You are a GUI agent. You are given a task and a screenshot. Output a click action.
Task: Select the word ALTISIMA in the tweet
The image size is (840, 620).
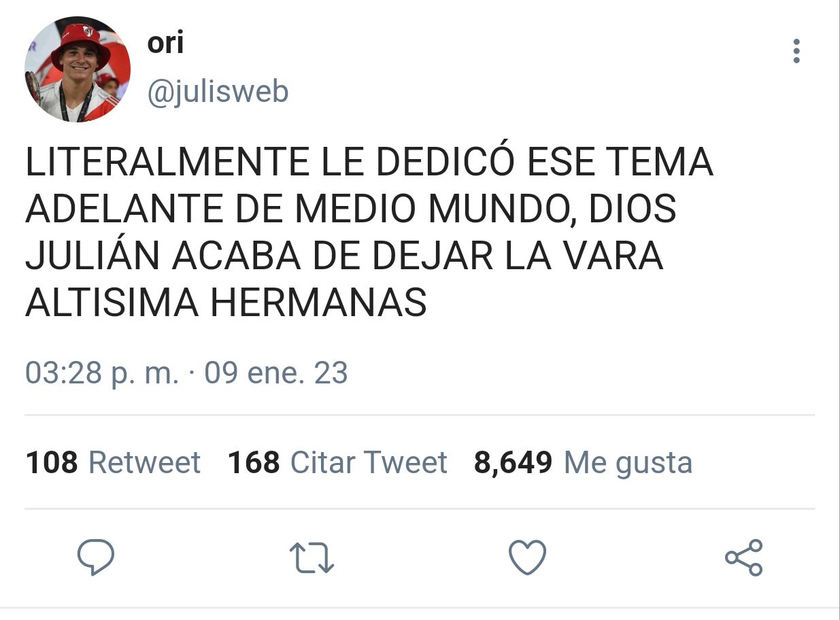112,303
